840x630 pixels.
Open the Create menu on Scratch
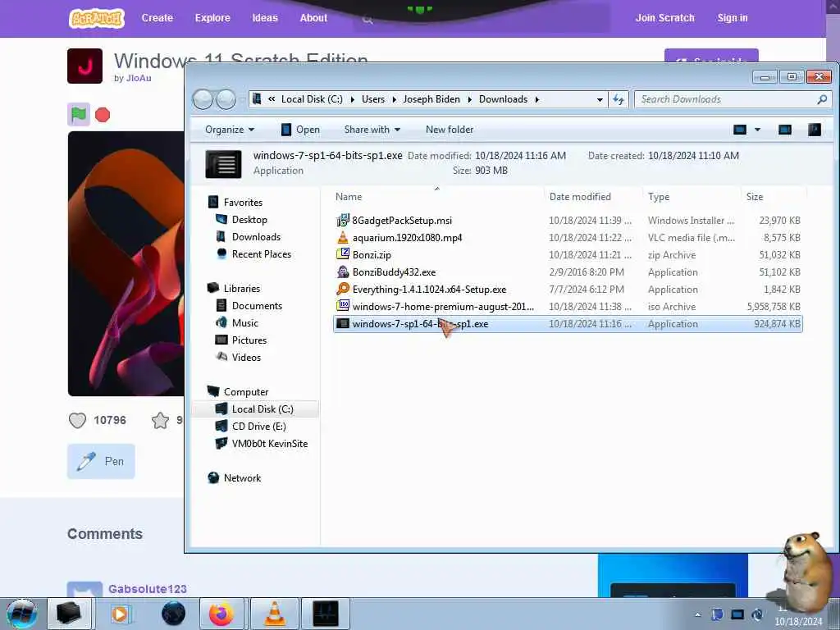click(157, 18)
